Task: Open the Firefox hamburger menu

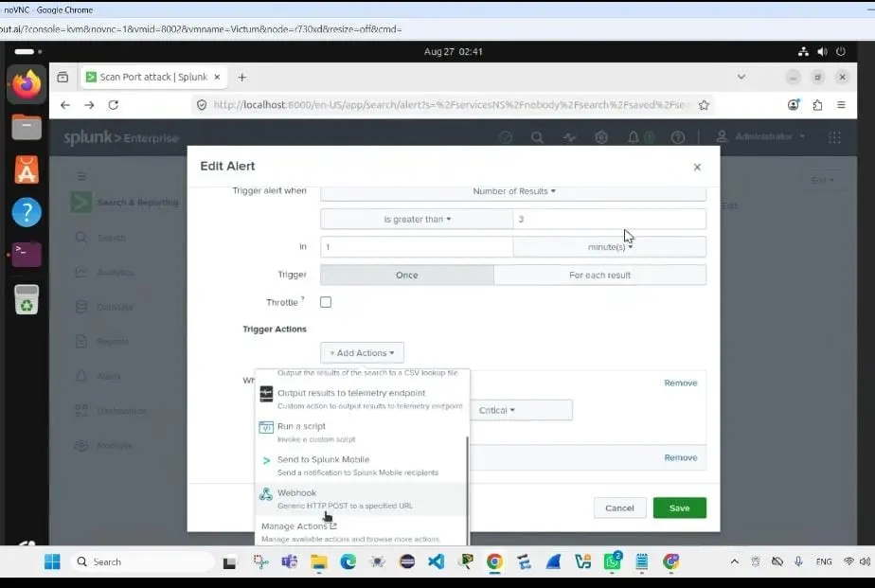Action: (841, 105)
